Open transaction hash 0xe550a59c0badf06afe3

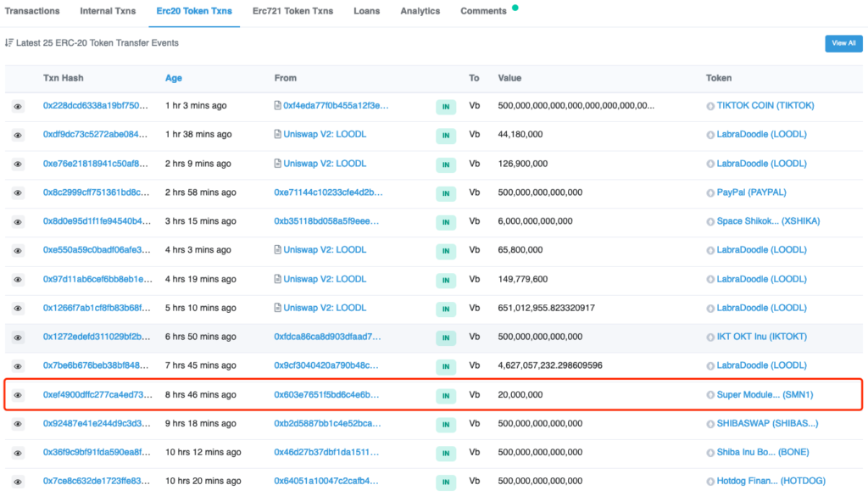[97, 249]
